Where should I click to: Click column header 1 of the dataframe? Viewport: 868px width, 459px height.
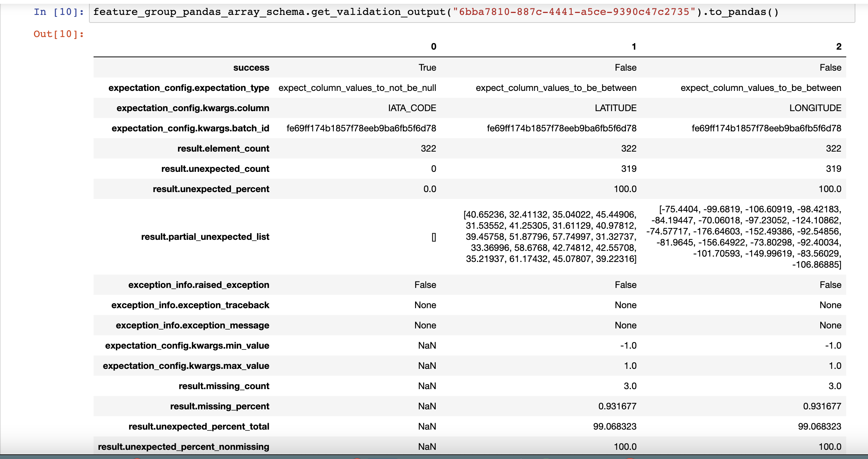[634, 47]
